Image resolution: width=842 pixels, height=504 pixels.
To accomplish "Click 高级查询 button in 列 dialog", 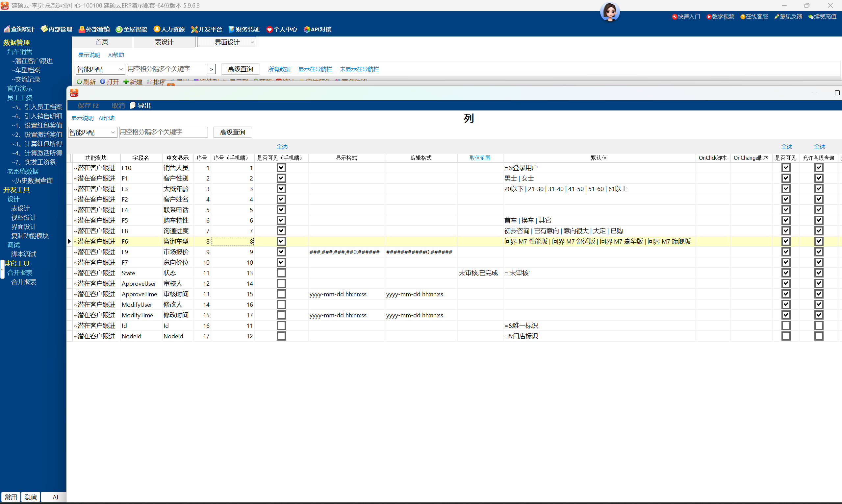I will (x=232, y=132).
